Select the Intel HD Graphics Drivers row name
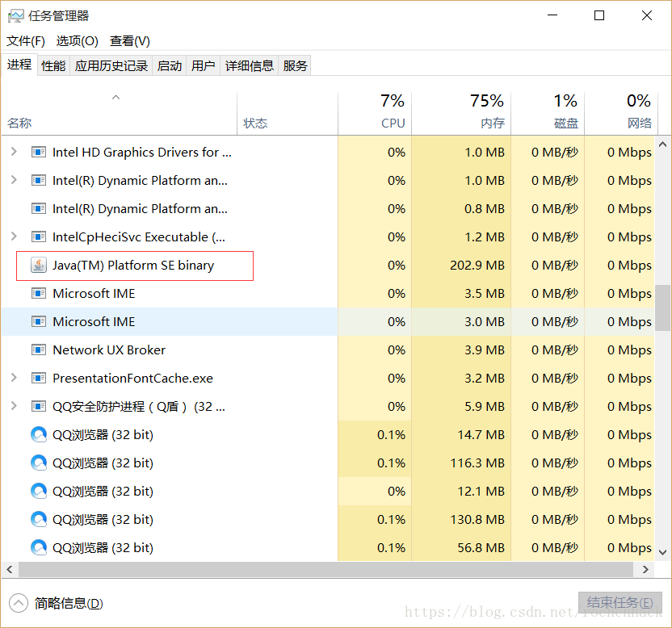The width and height of the screenshot is (672, 628). 142,152
